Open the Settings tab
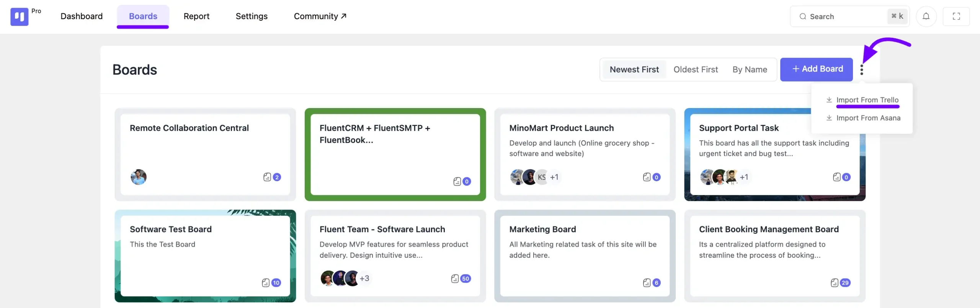 click(252, 16)
